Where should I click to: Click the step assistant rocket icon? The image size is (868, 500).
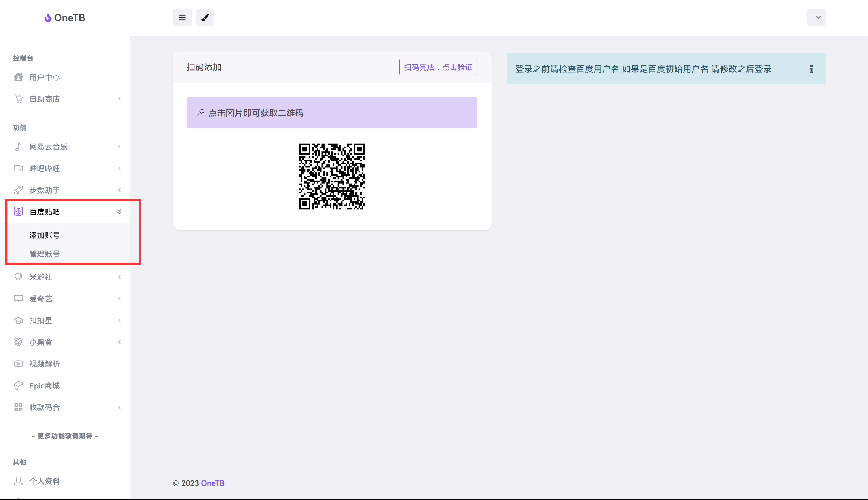pos(18,190)
